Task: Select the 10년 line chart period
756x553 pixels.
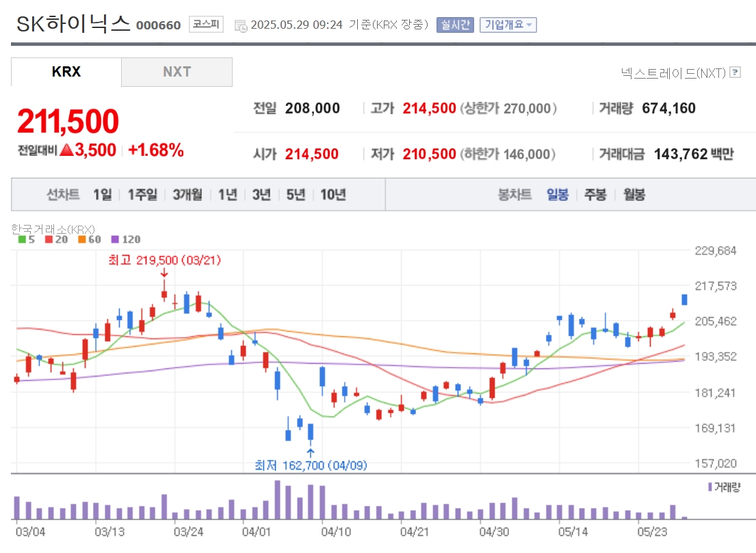Action: pos(333,195)
